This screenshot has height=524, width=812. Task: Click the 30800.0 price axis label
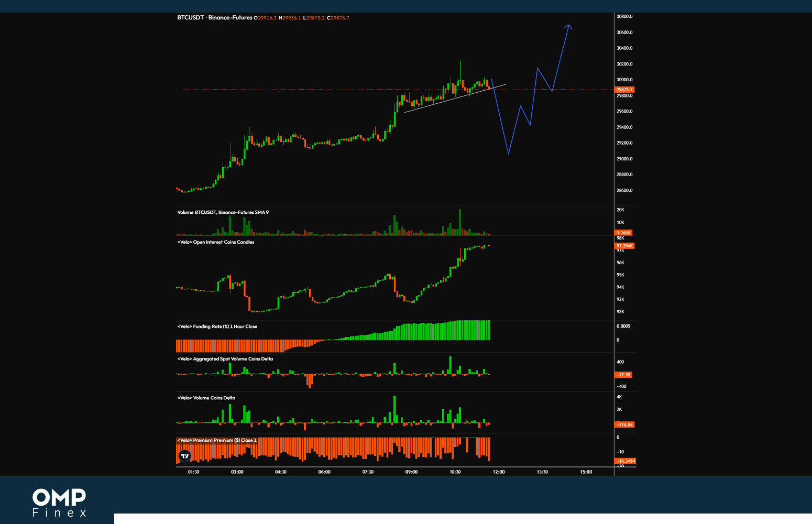[624, 16]
